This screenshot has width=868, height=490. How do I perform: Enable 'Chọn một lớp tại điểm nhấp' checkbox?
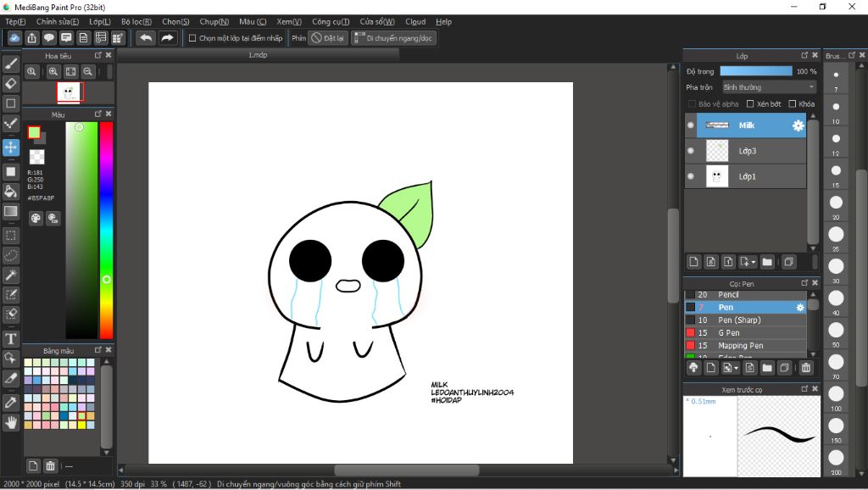coord(192,38)
